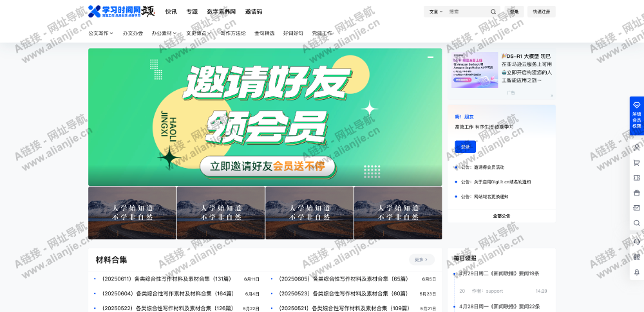Click the 每日读报 section heading
The height and width of the screenshot is (312, 644).
465,258
